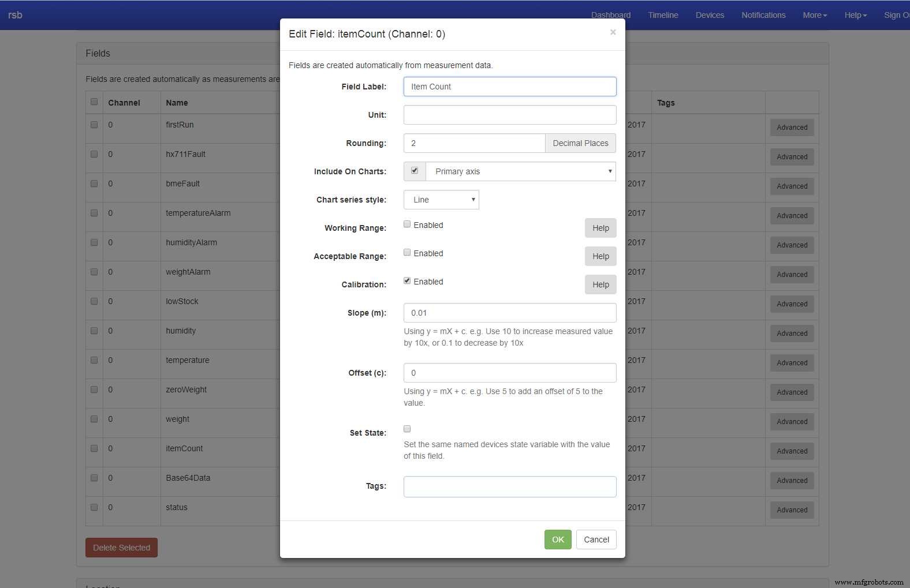Enable the Working Range checkbox
Image resolution: width=910 pixels, height=588 pixels.
pos(407,224)
